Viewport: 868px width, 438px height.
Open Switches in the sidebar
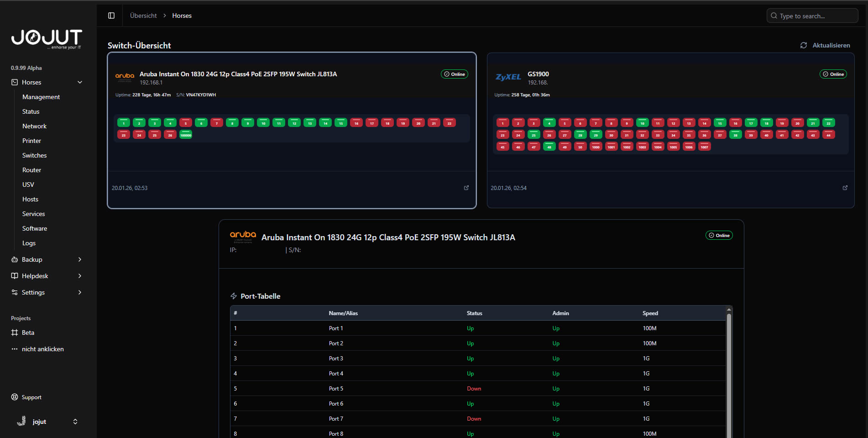(35, 155)
